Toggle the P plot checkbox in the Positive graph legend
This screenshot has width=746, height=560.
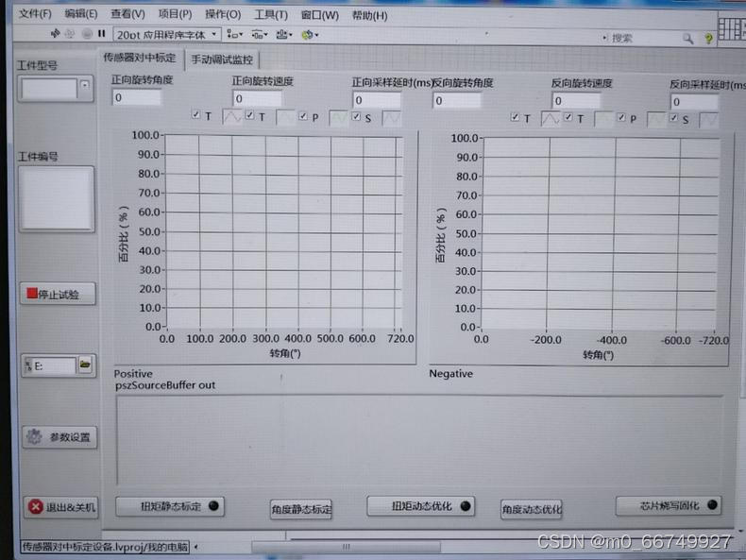tap(303, 116)
